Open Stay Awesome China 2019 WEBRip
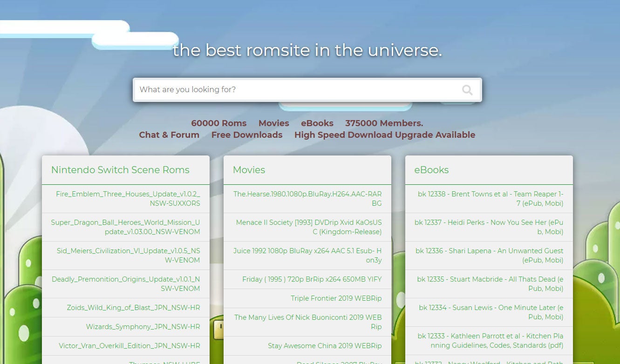This screenshot has width=620, height=364. 324,346
